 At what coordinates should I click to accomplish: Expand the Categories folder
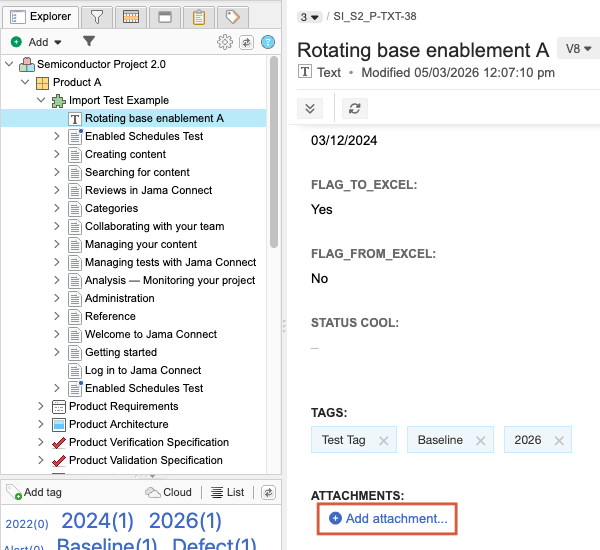57,208
